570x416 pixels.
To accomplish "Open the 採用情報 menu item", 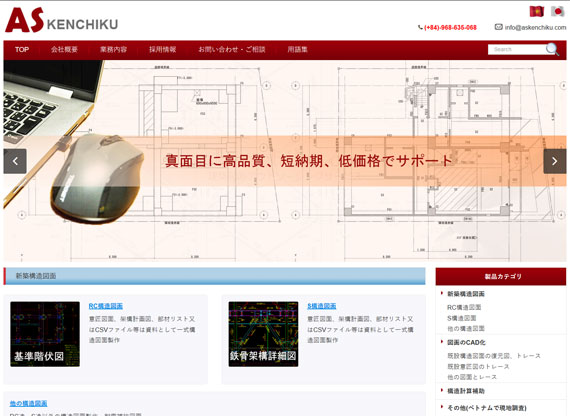I will click(162, 49).
